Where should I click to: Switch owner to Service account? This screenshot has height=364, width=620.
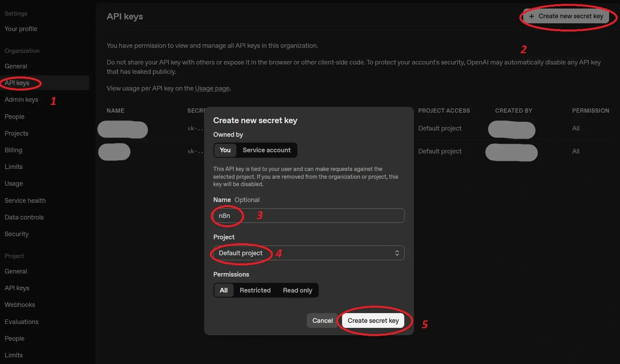(266, 150)
